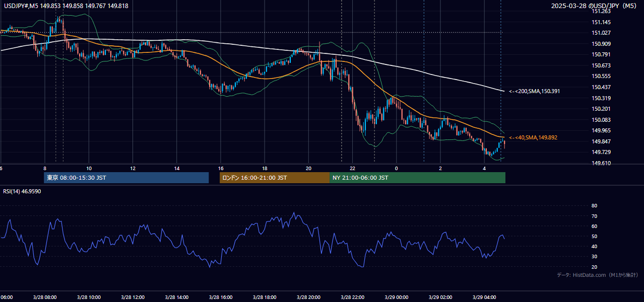Screen dimensions: 644x302
Task: Click the 149.965 price axis label
Action: tap(601, 130)
